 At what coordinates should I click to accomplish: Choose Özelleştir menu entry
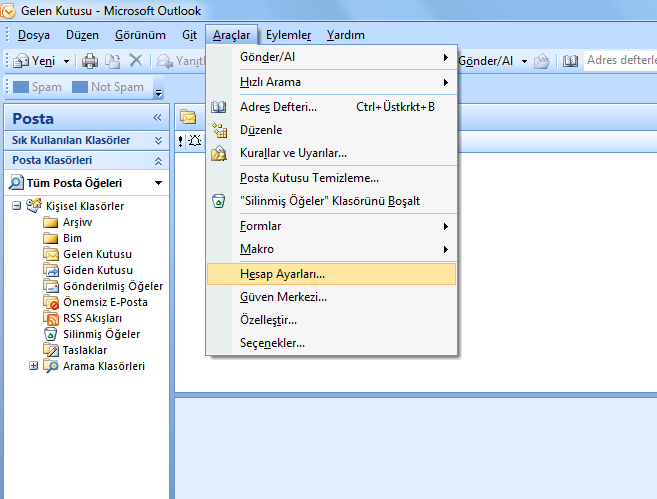(331, 320)
